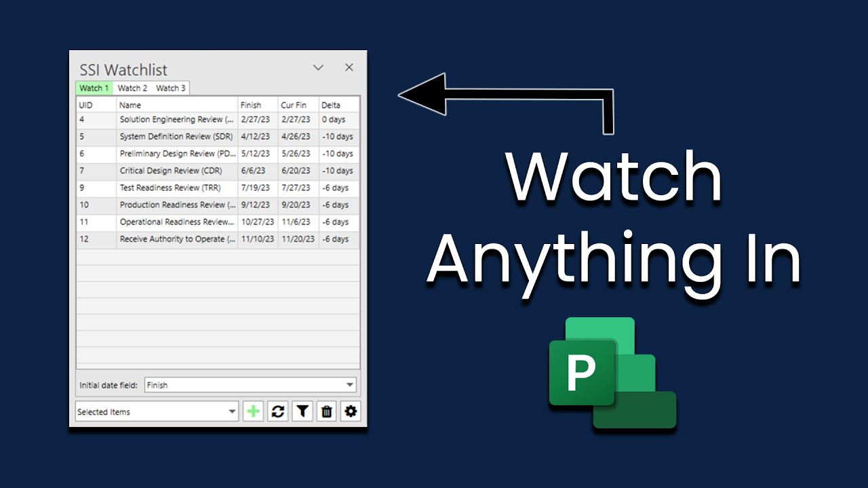Click the 6/6/23 Finish date cell
Viewport: 868px width, 488px height.
pos(258,171)
